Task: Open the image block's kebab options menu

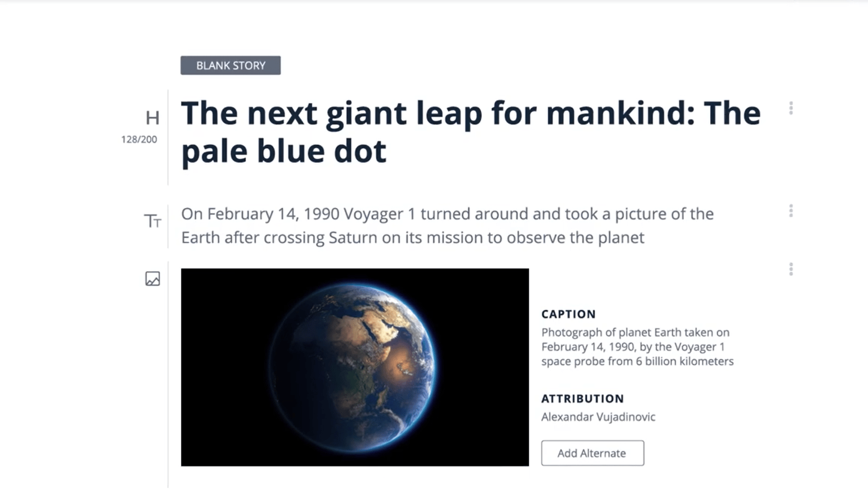Action: [x=791, y=270]
